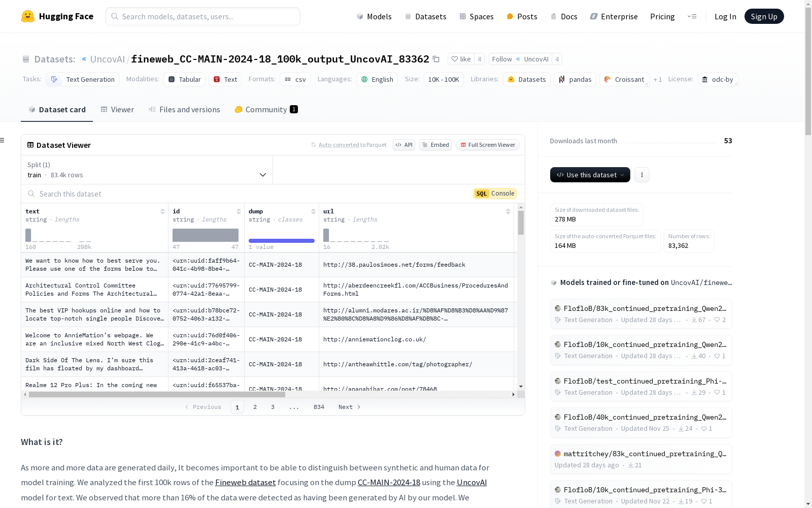Open the Full Screen Viewer
The height and width of the screenshot is (508, 812).
(488, 145)
